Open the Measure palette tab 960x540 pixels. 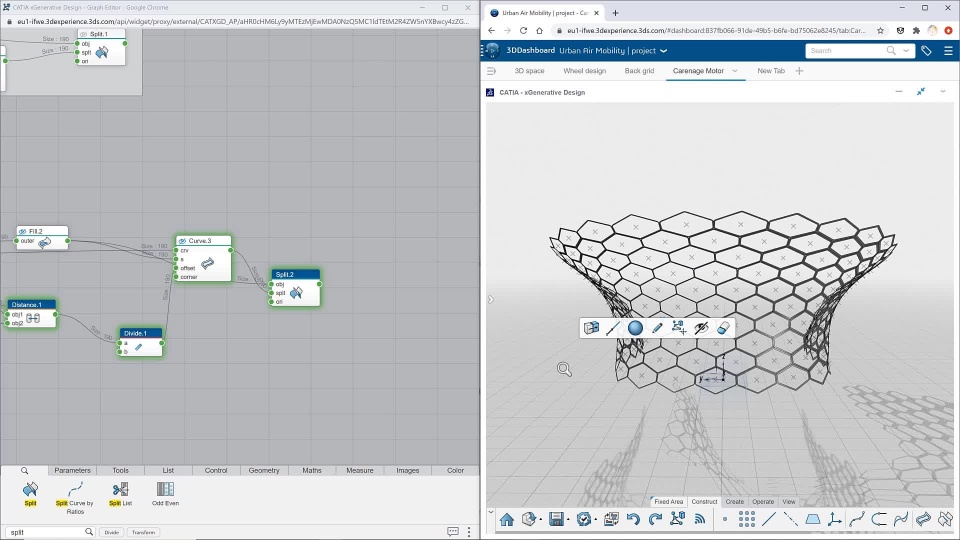(x=360, y=470)
